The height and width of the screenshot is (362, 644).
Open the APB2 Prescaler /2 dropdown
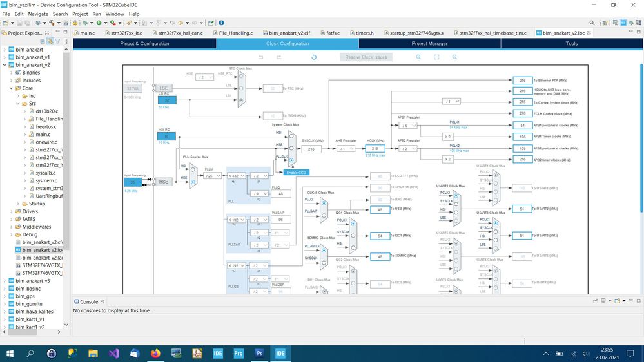click(408, 149)
